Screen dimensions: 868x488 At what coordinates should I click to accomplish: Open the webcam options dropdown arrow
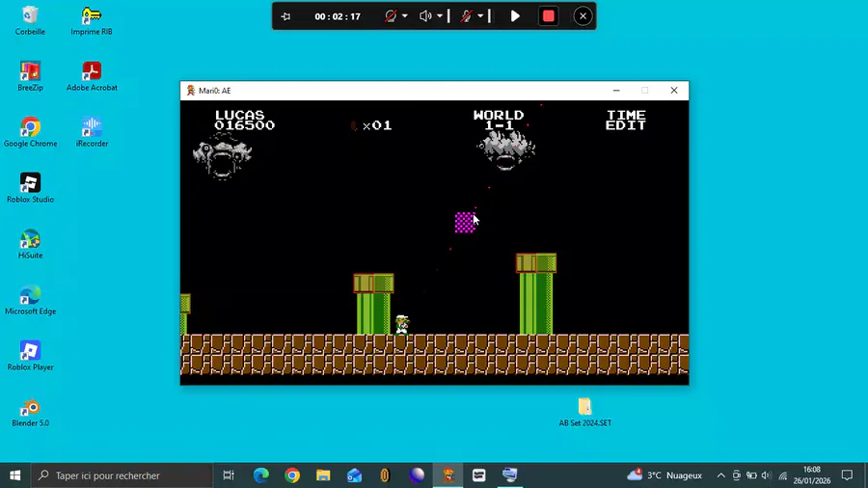[x=405, y=16]
